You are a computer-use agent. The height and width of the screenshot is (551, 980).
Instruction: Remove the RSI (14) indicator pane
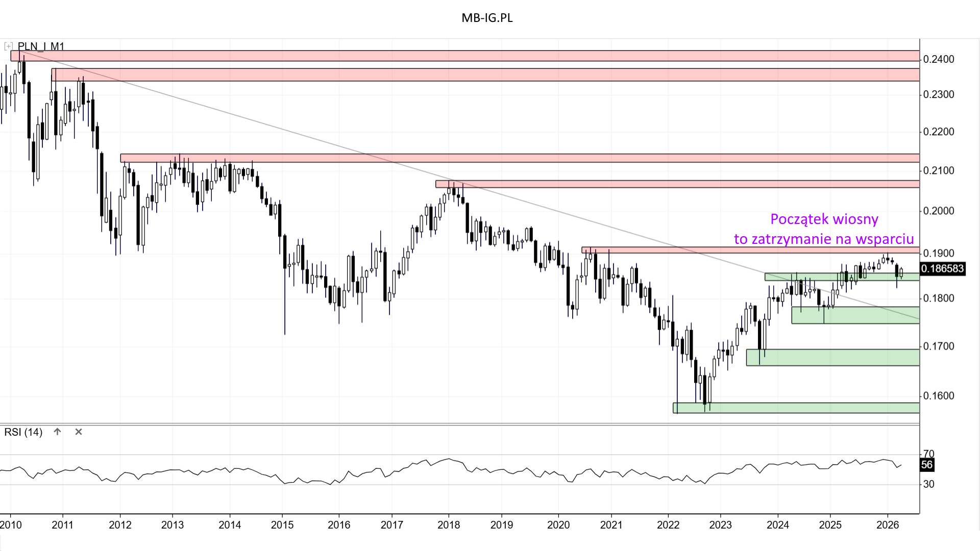point(79,432)
